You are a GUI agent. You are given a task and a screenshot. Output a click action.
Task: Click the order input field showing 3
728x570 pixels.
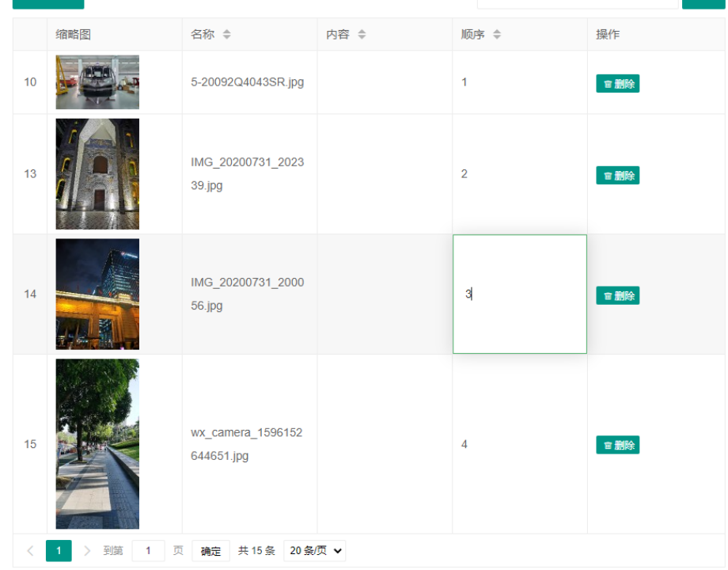click(x=519, y=294)
